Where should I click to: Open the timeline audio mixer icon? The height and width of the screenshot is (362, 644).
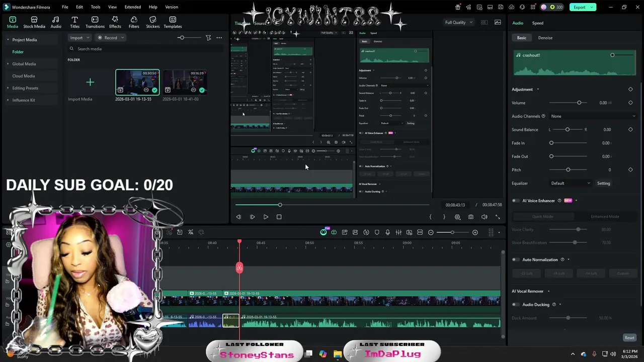point(398,232)
